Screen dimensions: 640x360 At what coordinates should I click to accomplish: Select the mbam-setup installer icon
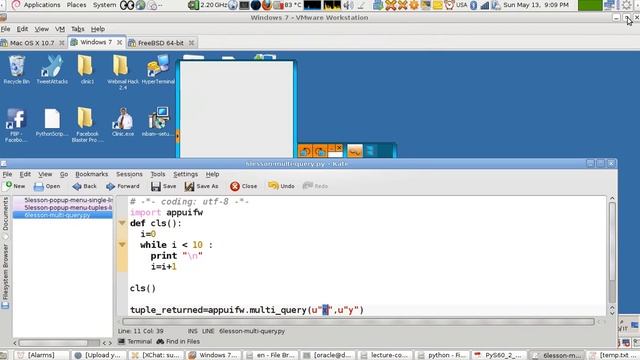(158, 122)
